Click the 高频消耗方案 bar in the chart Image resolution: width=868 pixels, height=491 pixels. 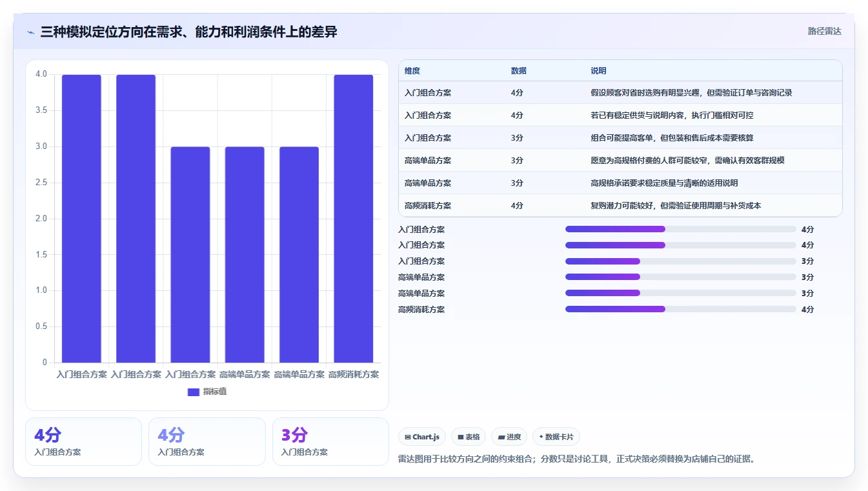click(x=354, y=219)
